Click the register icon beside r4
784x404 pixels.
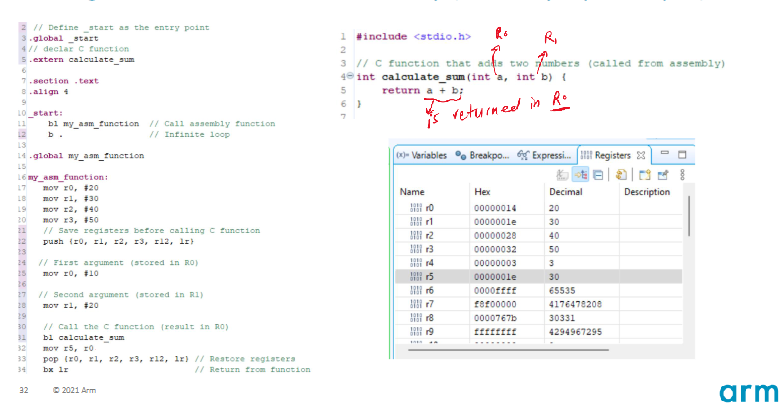click(416, 263)
